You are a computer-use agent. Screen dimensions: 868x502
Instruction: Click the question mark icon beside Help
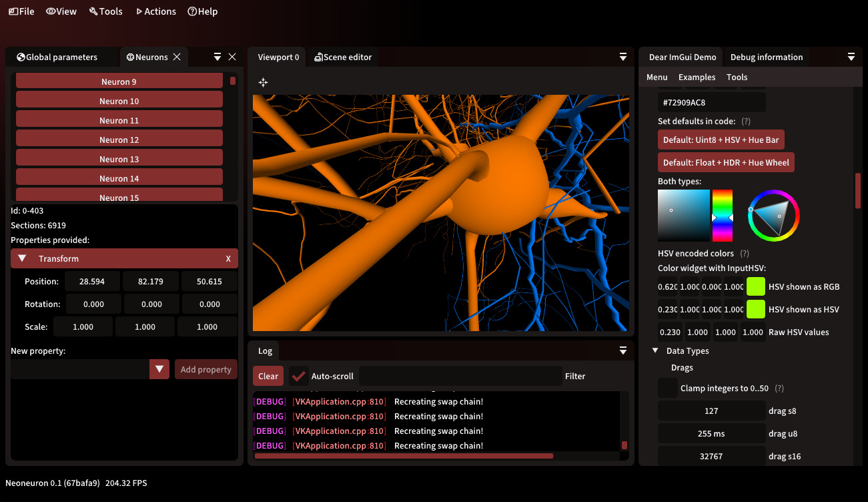coord(191,11)
